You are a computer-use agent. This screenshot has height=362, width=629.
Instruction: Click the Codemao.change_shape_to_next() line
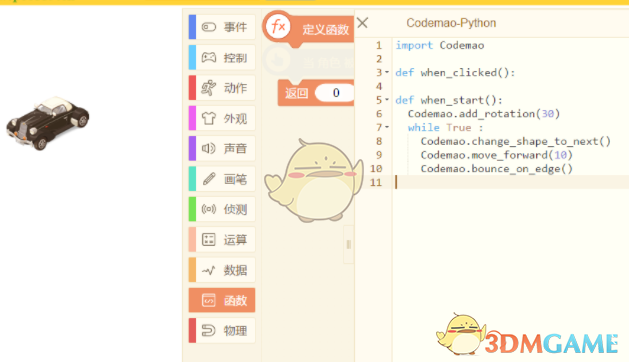(x=515, y=141)
